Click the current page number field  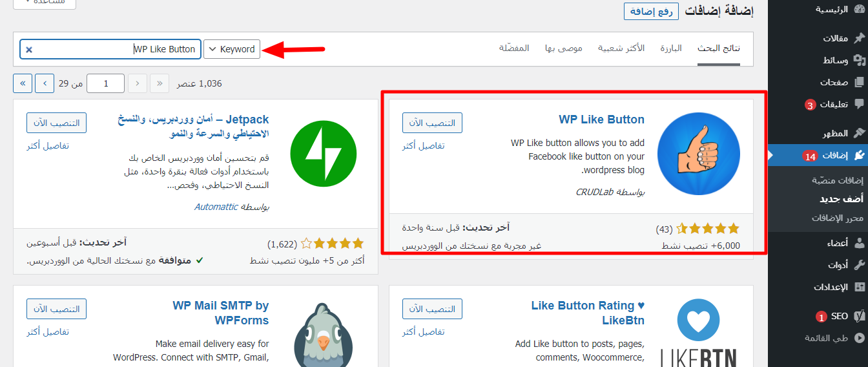click(106, 83)
